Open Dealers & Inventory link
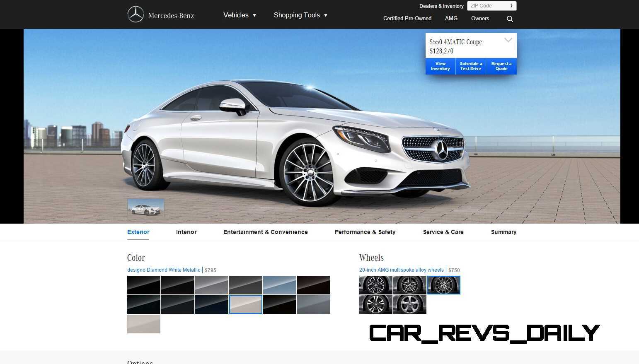 [441, 6]
